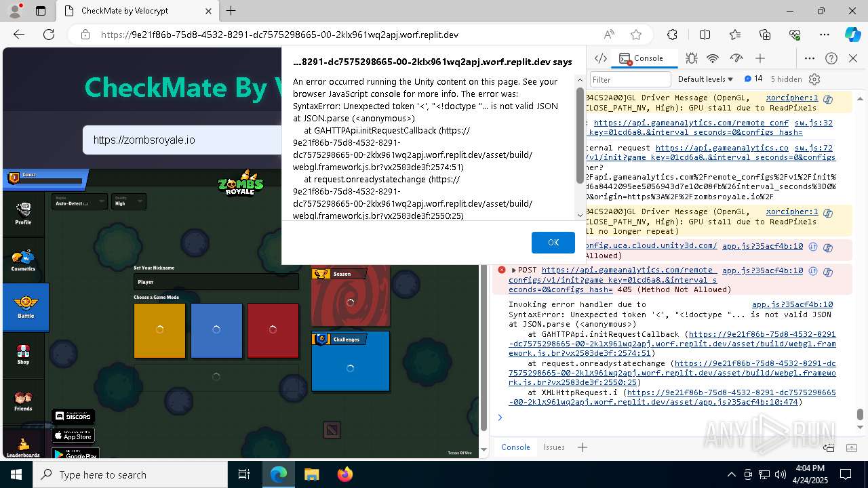Open the Performance gauge icon in DevTools
This screenshot has width=868, height=488.
(736, 58)
